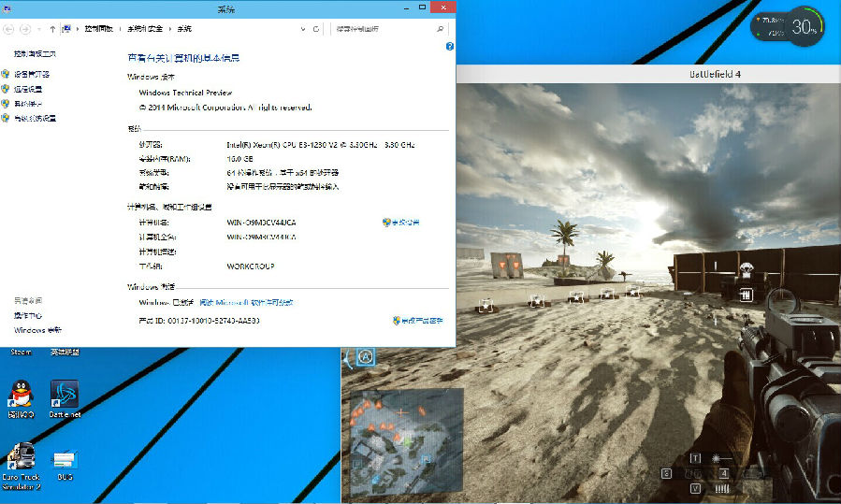
Task: Go back with the Back arrow in System window
Action: [x=8, y=29]
